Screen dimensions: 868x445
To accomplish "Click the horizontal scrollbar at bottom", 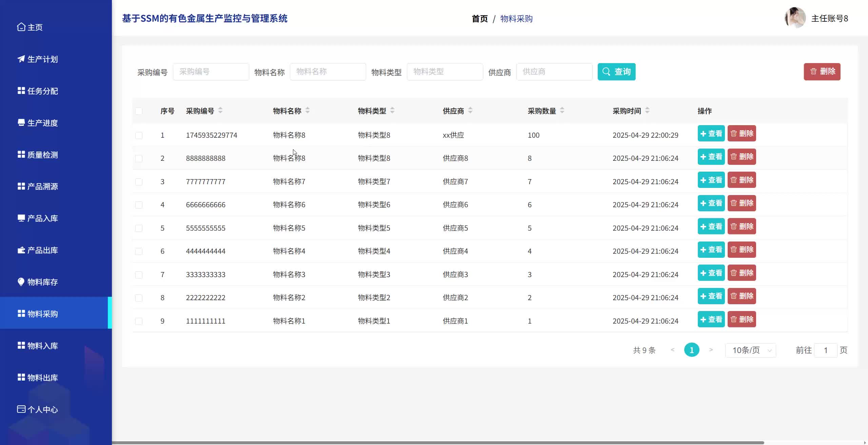I will (x=437, y=443).
